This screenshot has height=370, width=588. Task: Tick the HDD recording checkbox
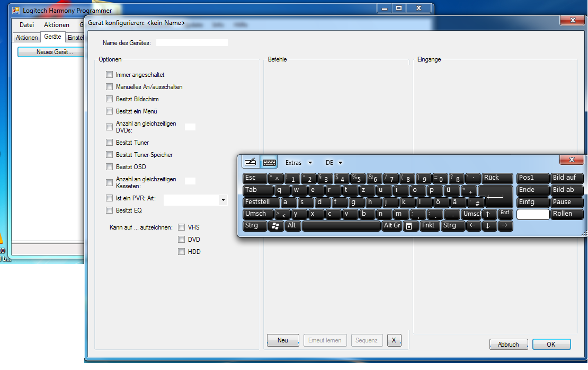[x=182, y=251]
